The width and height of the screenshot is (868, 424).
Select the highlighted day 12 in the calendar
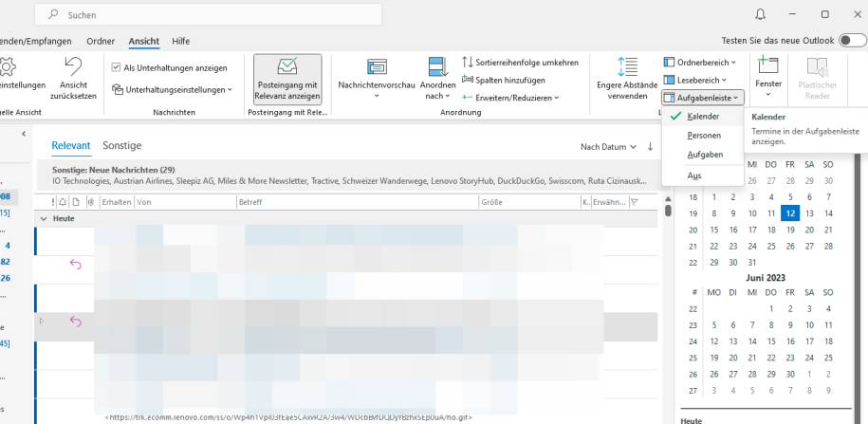click(x=790, y=213)
